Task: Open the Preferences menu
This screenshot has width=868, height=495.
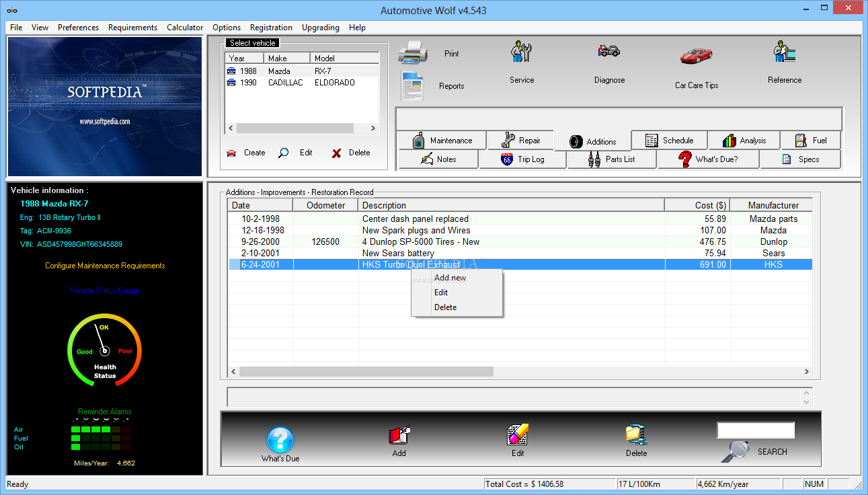Action: tap(78, 28)
